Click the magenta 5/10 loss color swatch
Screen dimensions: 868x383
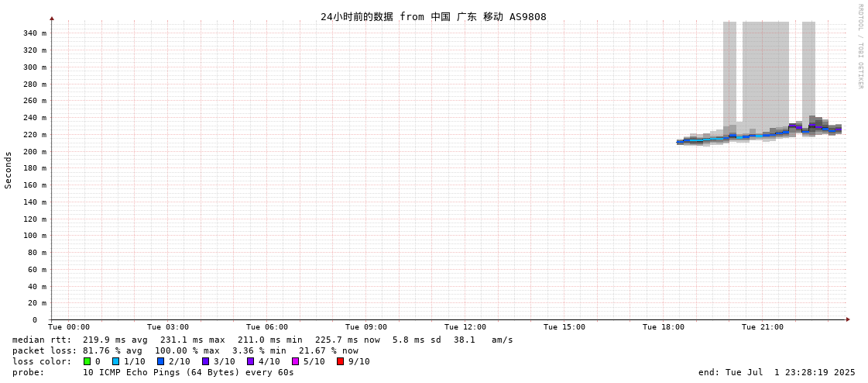pos(296,361)
